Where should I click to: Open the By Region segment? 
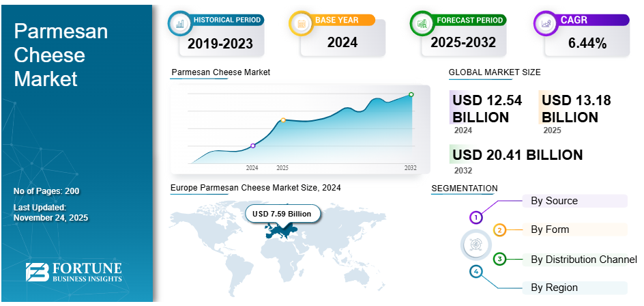554,288
